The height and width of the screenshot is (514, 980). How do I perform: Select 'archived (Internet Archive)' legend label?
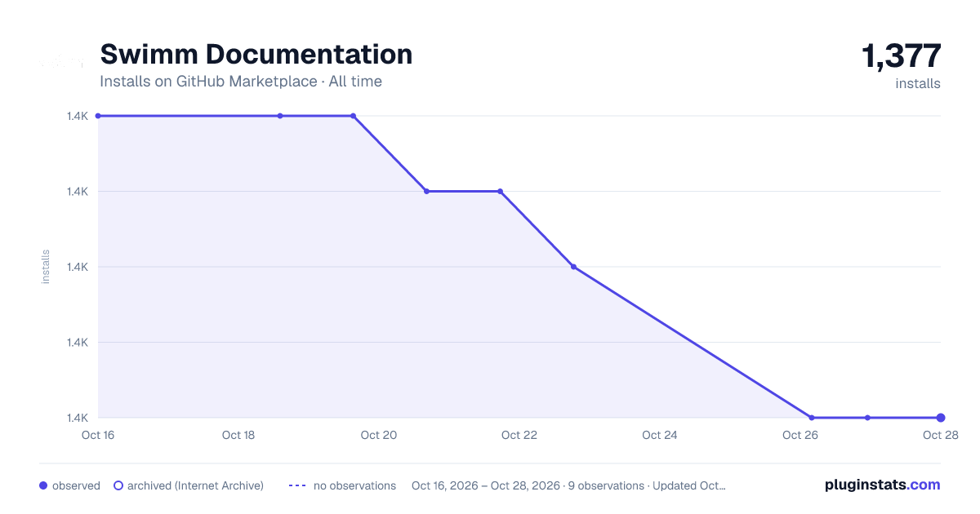click(x=195, y=485)
